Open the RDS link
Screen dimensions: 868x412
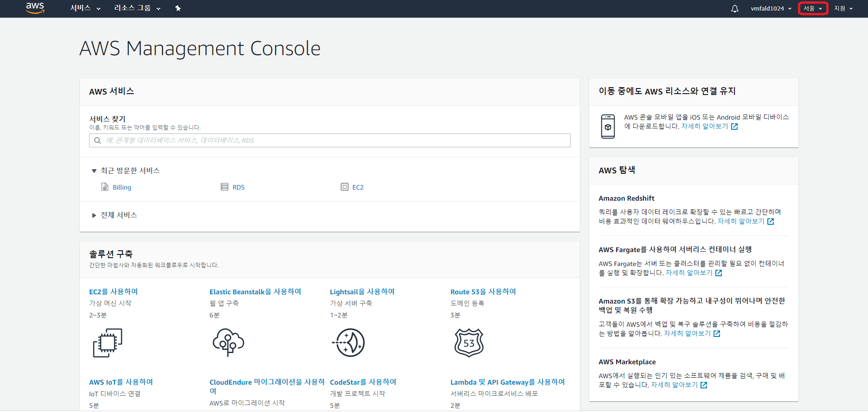(238, 187)
